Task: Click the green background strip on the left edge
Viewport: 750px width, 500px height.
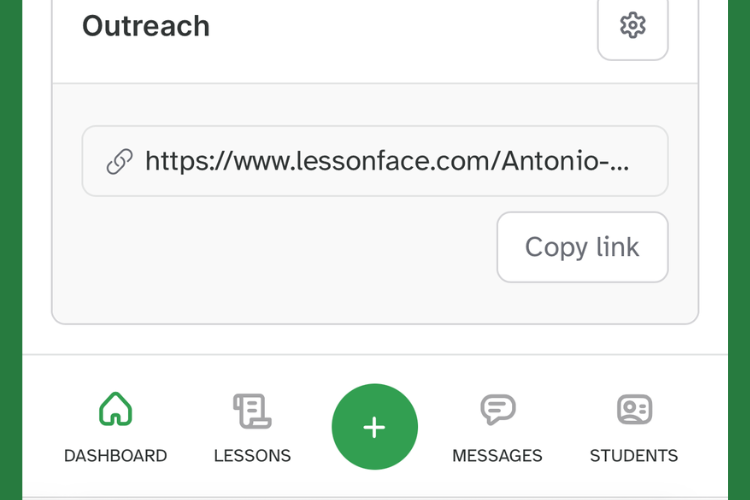Action: 11,250
